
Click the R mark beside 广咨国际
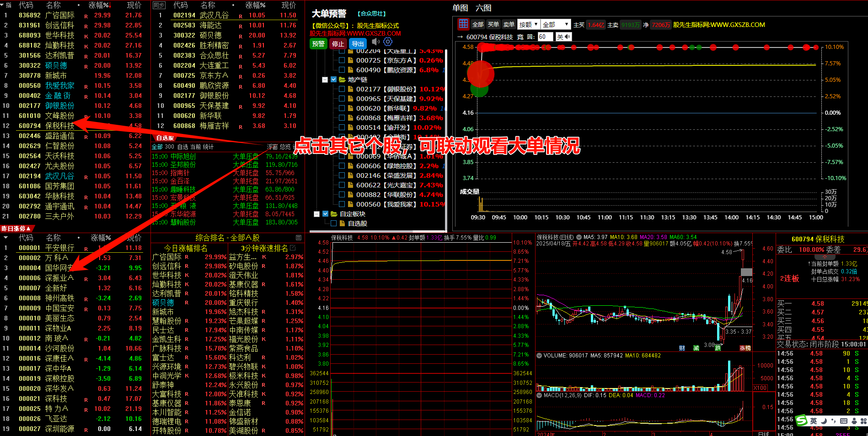coord(86,16)
